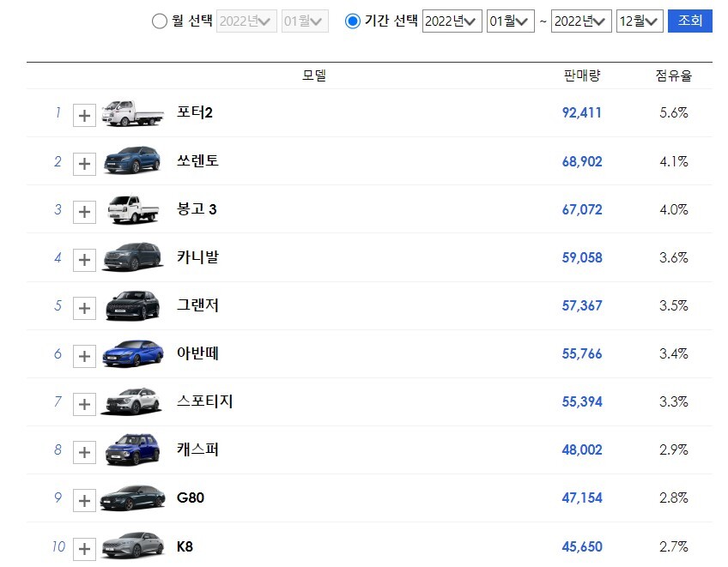Expand the K8 row plus button
728x567 pixels.
pos(84,549)
